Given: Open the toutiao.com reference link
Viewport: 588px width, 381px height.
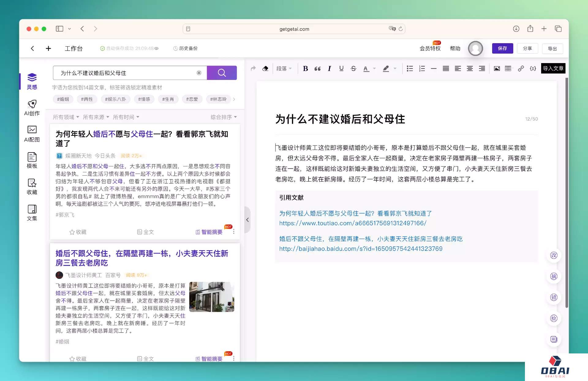Looking at the screenshot, I should (x=352, y=223).
